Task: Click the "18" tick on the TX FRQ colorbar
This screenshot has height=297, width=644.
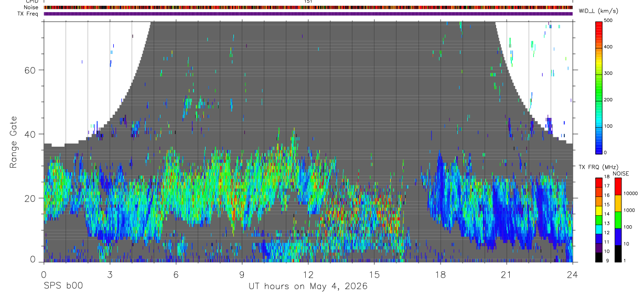Action: (607, 177)
